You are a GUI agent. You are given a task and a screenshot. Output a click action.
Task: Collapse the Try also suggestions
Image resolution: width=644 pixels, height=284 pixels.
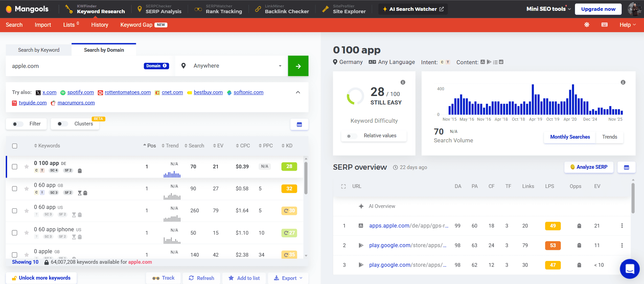[x=298, y=92]
